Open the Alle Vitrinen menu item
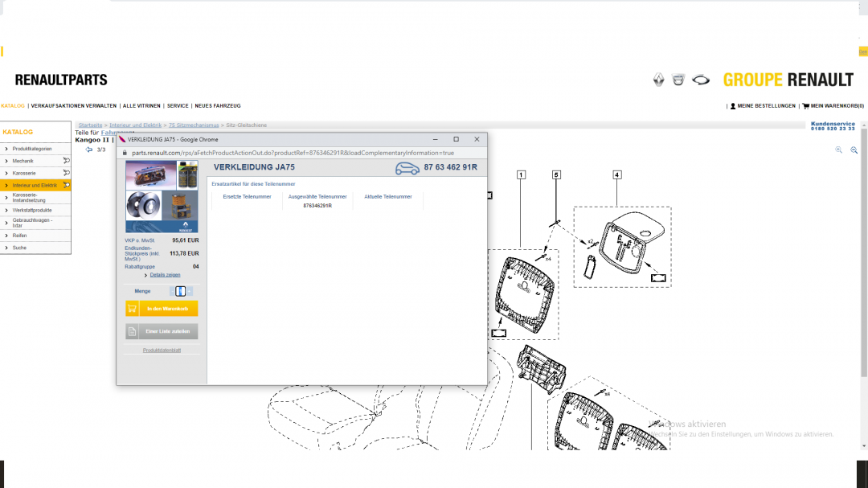 pos(141,106)
